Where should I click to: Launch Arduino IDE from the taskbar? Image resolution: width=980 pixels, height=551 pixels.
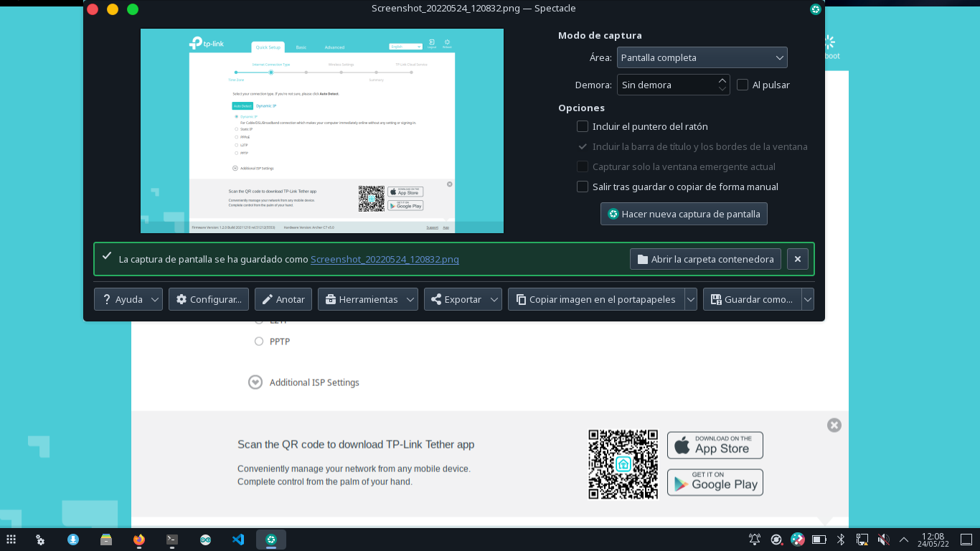[x=206, y=540]
